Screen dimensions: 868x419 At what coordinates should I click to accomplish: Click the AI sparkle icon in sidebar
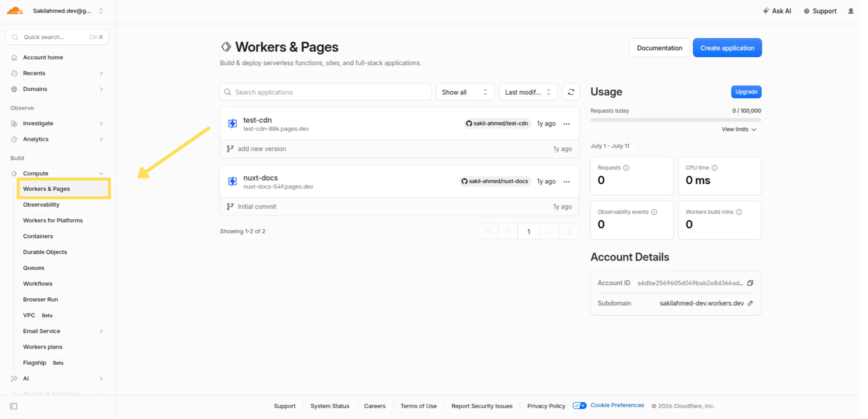point(14,379)
